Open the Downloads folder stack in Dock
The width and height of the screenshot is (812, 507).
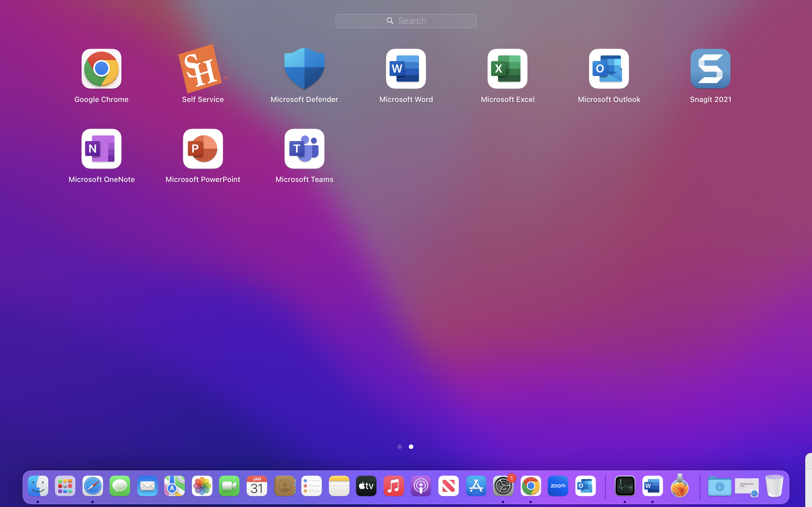tap(720, 486)
